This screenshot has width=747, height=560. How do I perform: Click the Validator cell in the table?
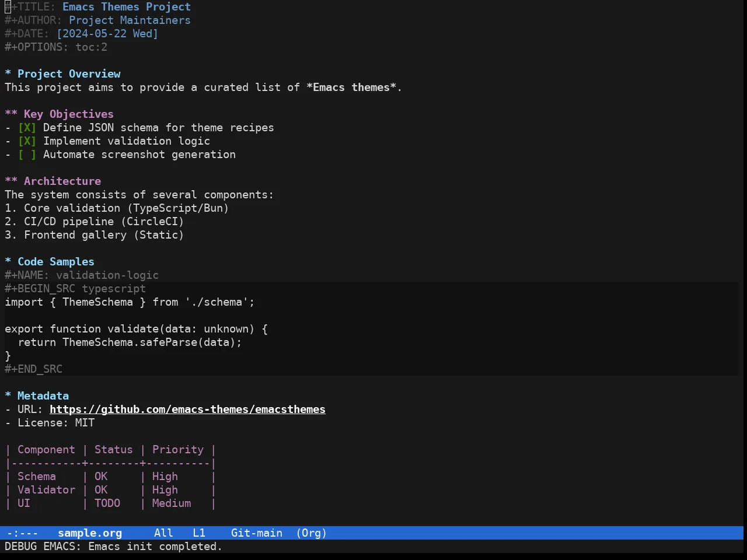click(46, 490)
